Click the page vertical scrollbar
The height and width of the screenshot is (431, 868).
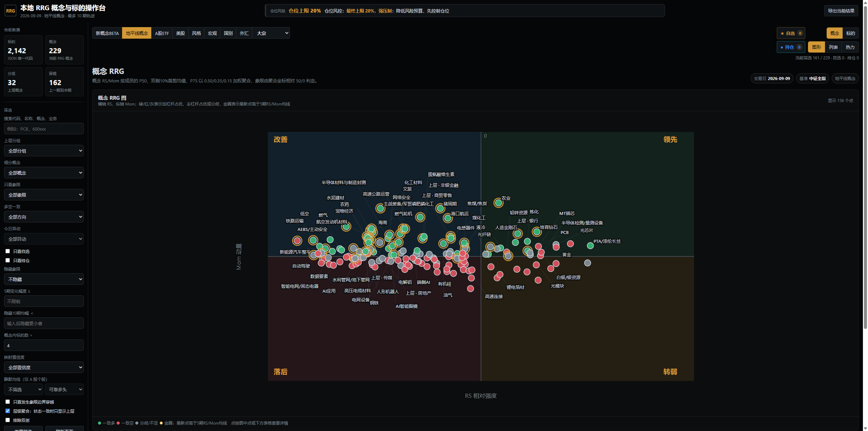click(x=865, y=166)
